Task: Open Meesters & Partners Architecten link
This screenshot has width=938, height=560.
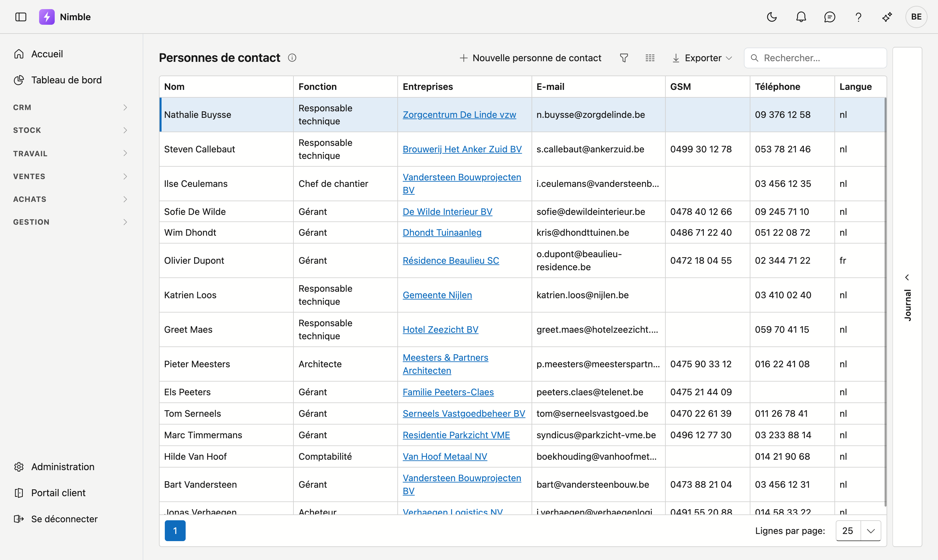Action: click(x=446, y=364)
